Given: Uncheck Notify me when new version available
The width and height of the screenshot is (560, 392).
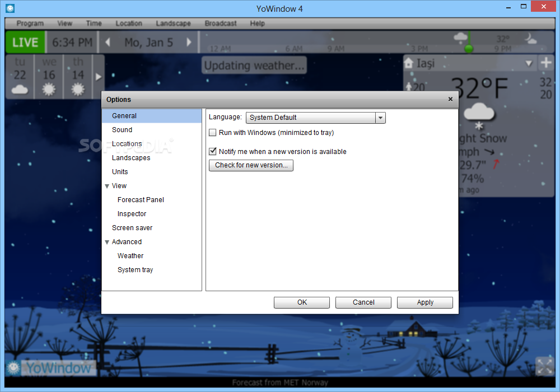Looking at the screenshot, I should 212,151.
